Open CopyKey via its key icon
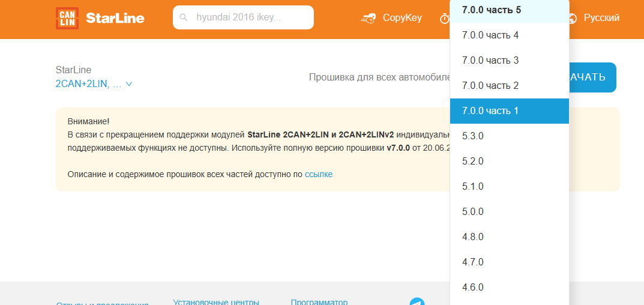 [368, 18]
